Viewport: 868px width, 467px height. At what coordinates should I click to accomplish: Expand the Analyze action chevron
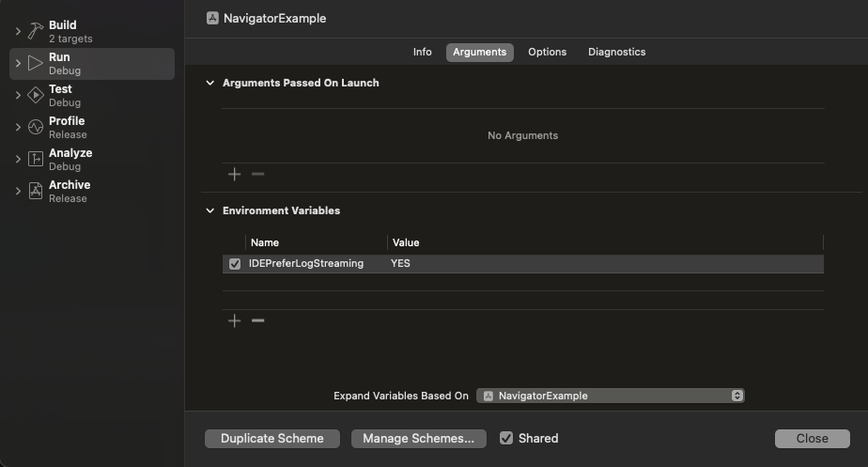(x=18, y=159)
